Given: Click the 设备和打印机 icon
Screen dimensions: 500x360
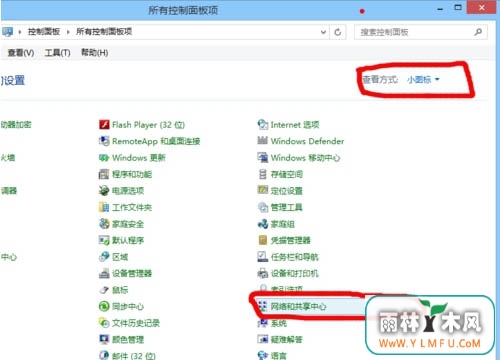Looking at the screenshot, I should click(x=263, y=273).
